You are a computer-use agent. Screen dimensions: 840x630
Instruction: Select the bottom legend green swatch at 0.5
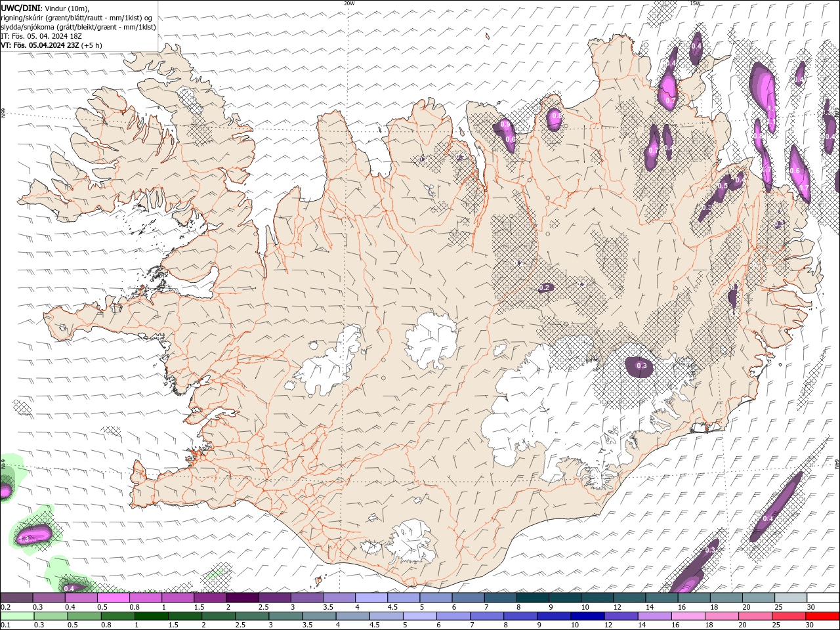pos(85,616)
